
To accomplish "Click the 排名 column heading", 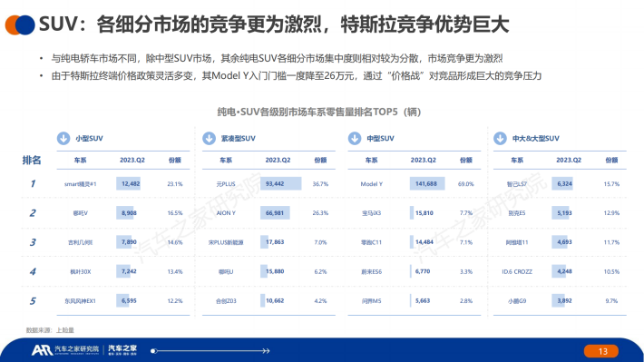I will (x=32, y=160).
